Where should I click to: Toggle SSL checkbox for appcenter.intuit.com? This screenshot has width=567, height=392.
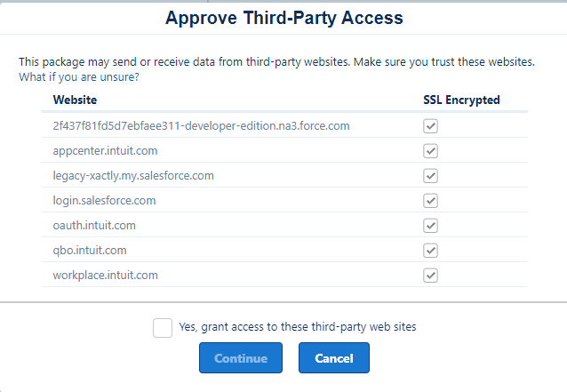[431, 151]
